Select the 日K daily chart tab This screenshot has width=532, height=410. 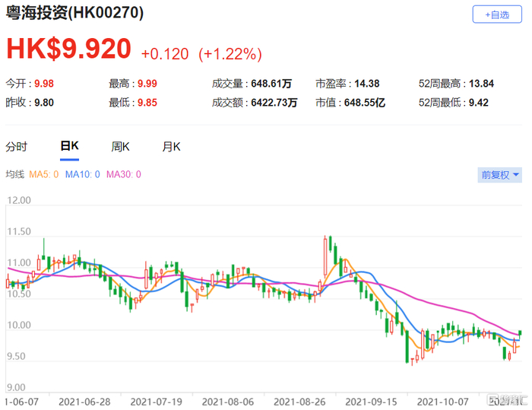tap(69, 146)
